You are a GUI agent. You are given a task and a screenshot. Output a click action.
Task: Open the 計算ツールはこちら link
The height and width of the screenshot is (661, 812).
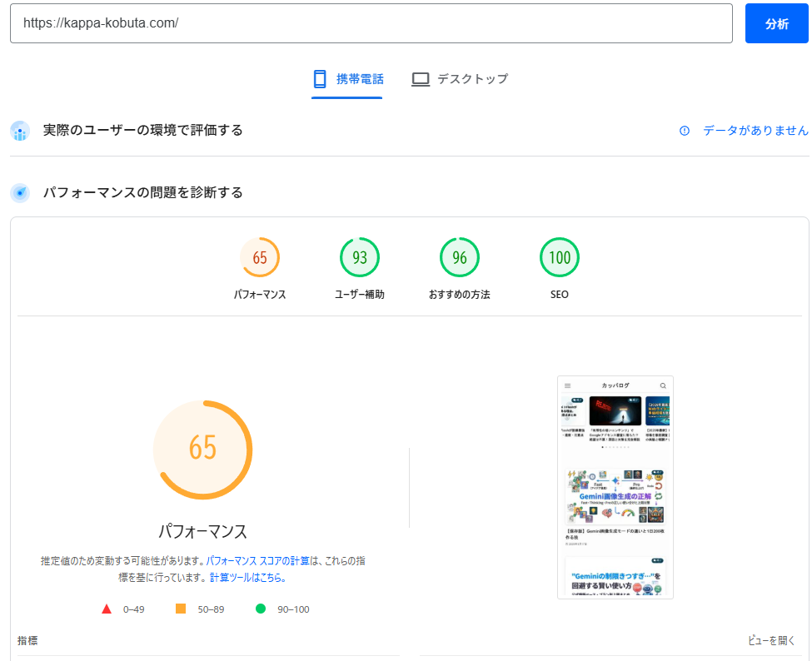247,577
